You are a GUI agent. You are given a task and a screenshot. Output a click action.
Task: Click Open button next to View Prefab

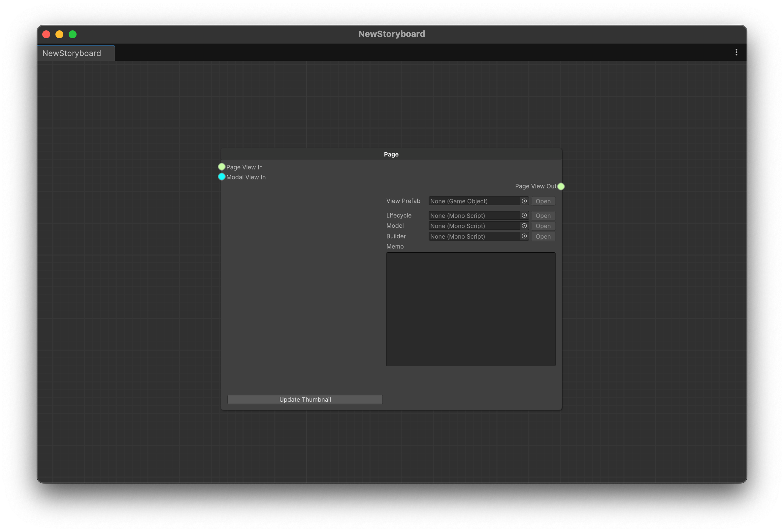tap(543, 201)
